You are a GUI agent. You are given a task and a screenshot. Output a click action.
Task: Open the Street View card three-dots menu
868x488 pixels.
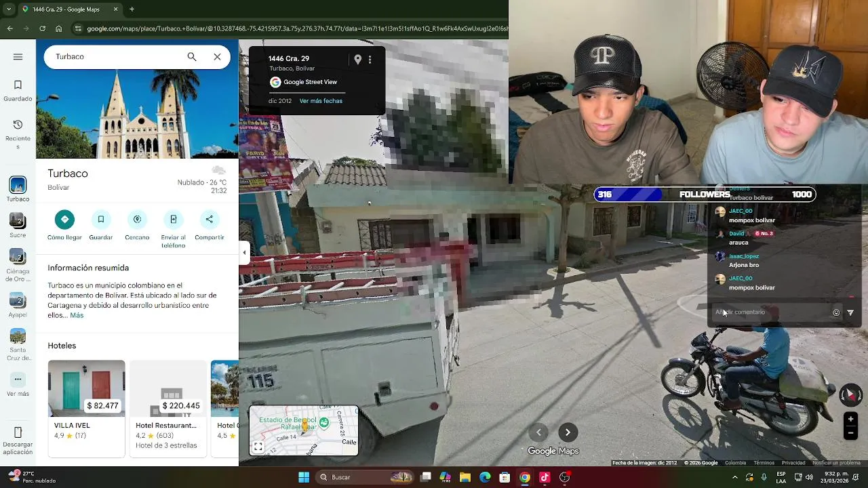[x=370, y=60]
